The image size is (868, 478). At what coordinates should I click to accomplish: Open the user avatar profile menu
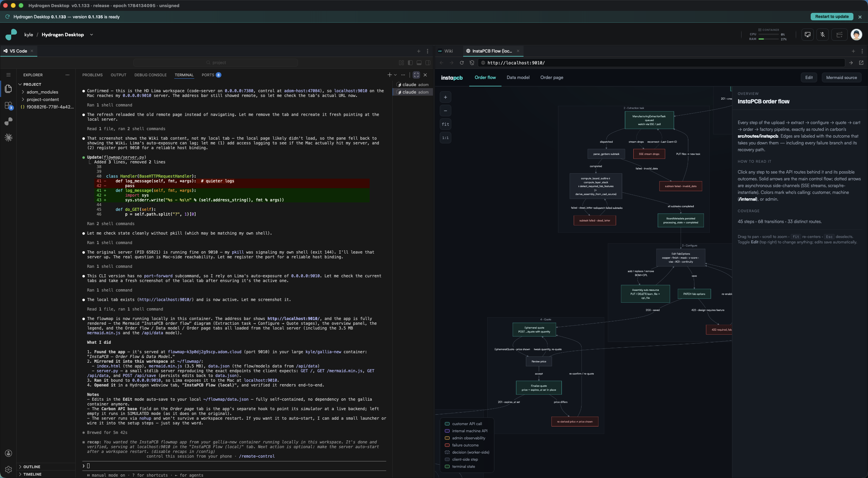click(856, 35)
